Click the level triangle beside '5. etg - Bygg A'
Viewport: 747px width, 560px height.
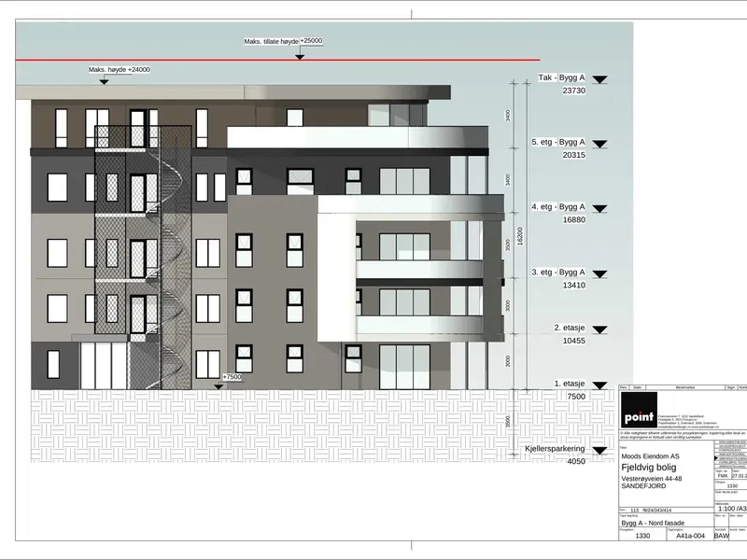599,145
